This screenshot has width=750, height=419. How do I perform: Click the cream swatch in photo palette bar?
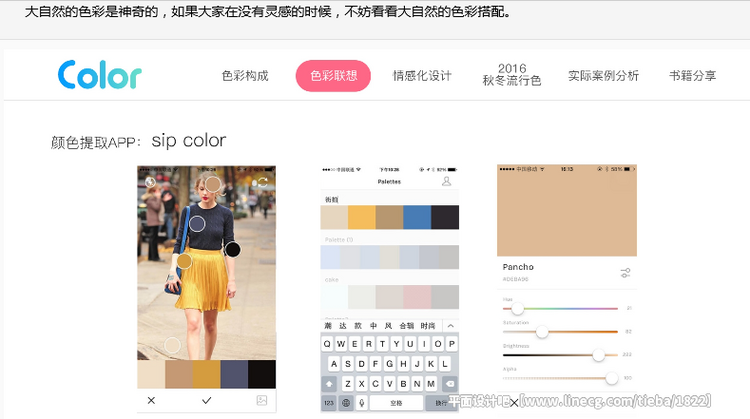point(151,374)
